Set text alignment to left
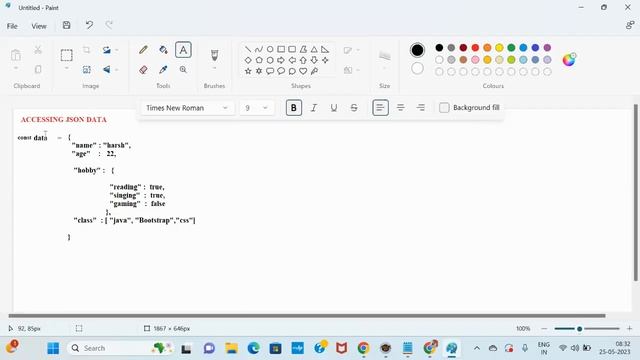 380,108
